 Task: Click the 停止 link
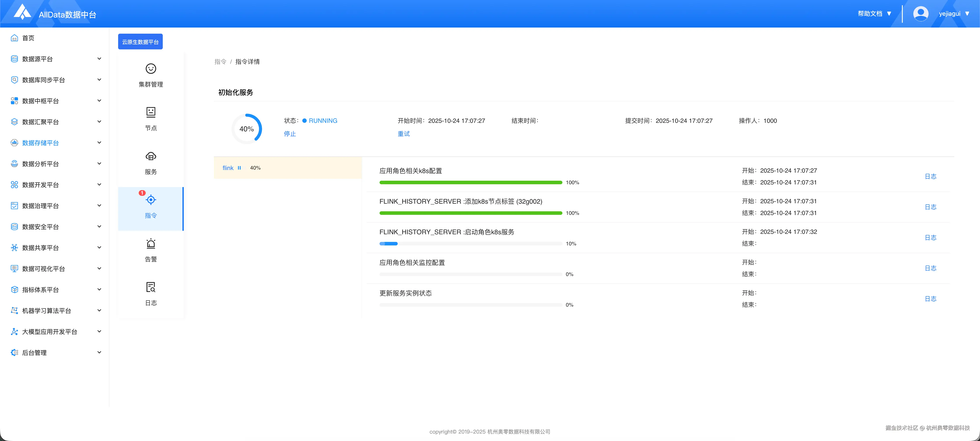point(289,134)
